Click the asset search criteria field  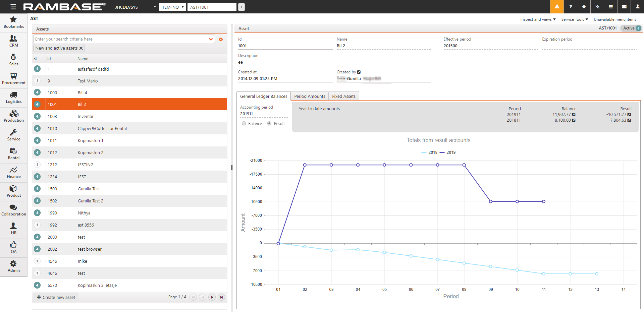tap(121, 39)
